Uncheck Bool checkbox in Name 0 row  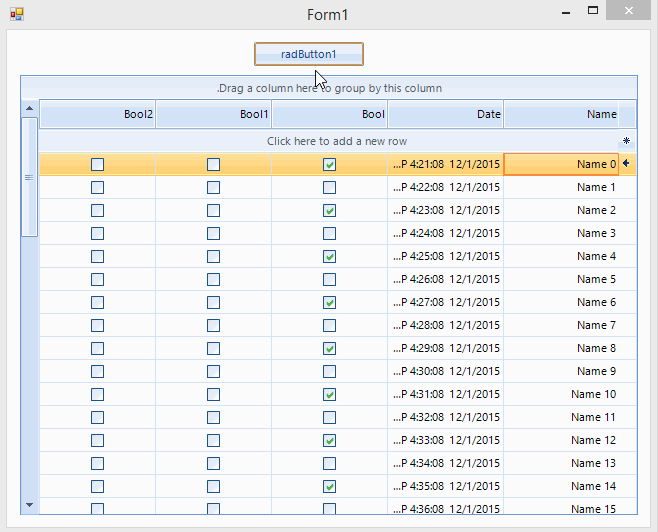tap(329, 164)
